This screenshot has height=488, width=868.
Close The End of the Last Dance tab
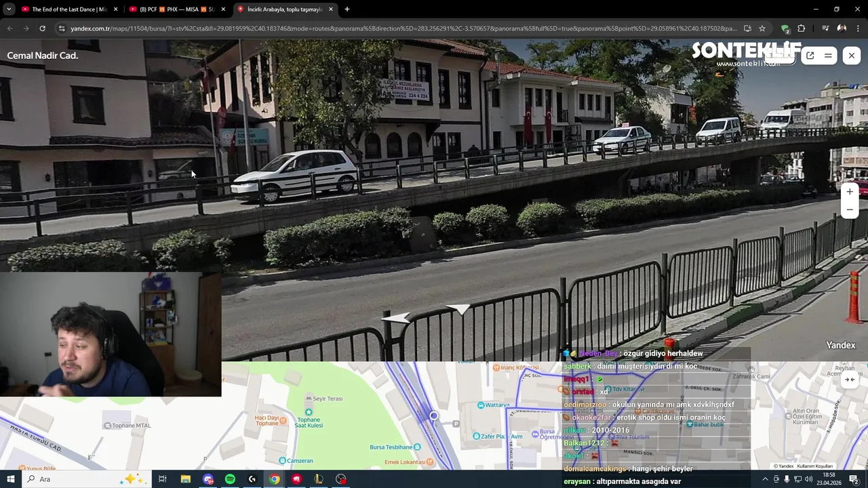(x=115, y=9)
